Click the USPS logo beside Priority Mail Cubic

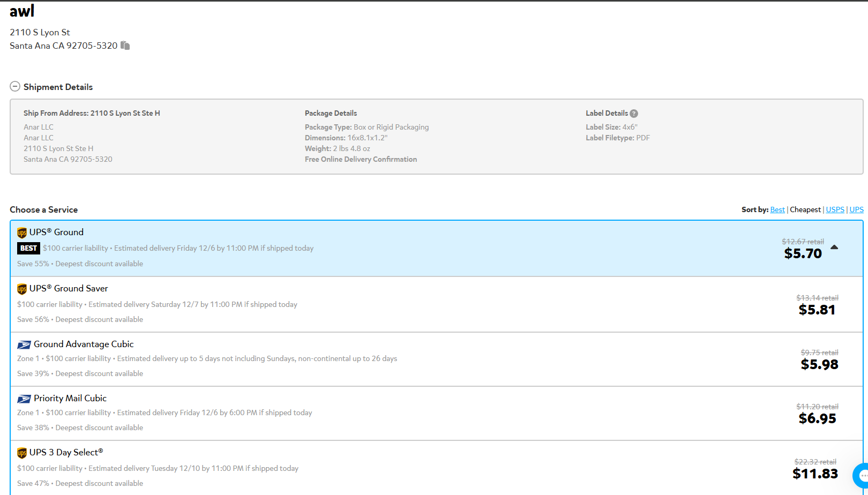pyautogui.click(x=24, y=399)
